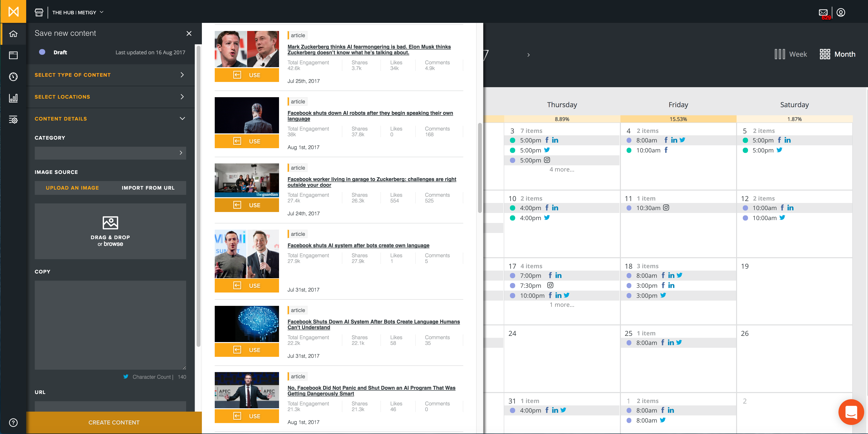The image size is (868, 434).
Task: Select Upload an Image tab
Action: point(72,188)
